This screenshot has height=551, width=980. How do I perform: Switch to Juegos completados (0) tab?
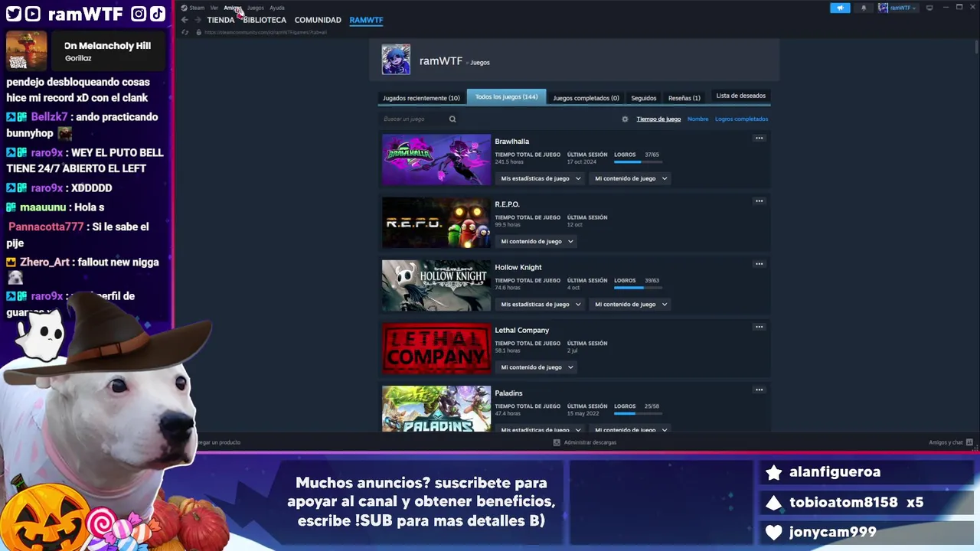click(586, 98)
